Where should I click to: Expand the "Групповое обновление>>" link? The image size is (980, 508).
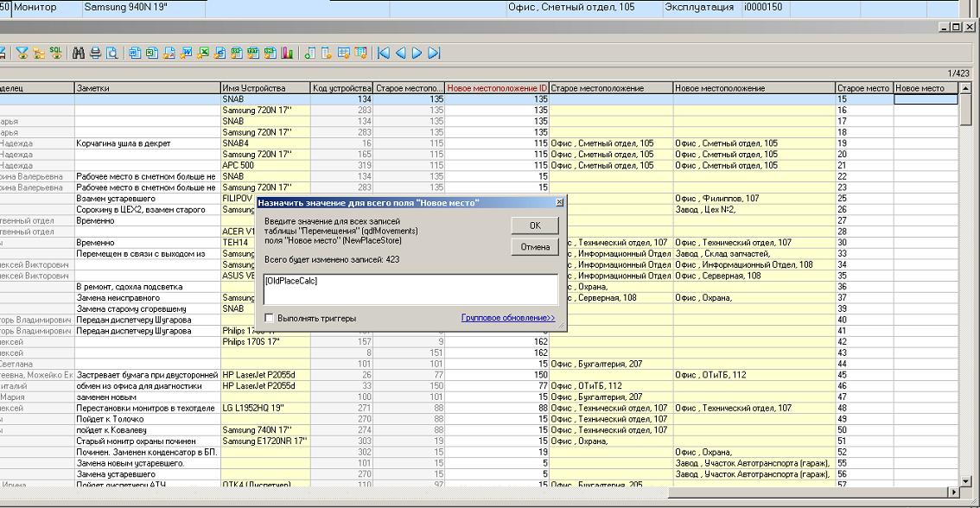pos(508,319)
